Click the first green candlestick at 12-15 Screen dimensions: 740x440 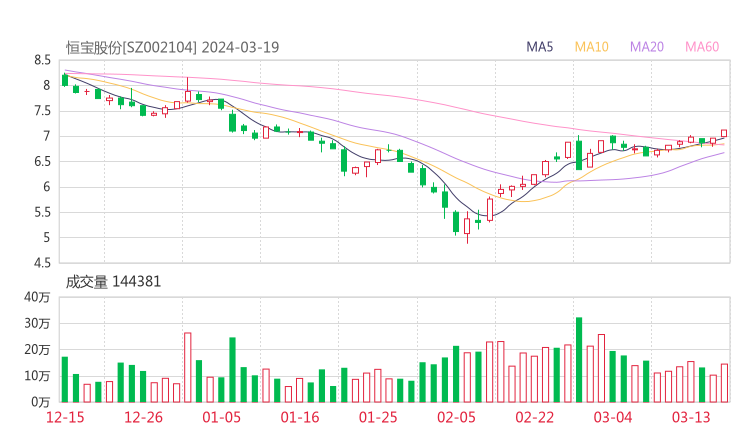[65, 80]
